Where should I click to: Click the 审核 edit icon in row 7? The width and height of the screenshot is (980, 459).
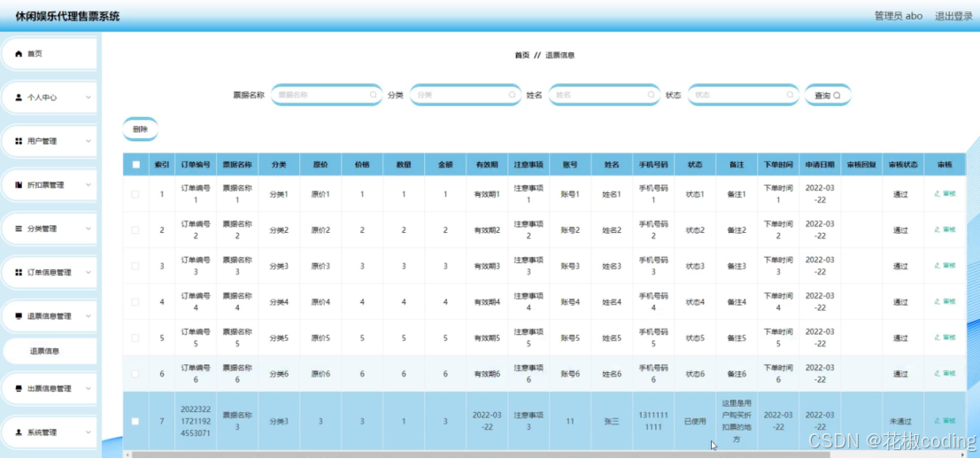coord(938,421)
